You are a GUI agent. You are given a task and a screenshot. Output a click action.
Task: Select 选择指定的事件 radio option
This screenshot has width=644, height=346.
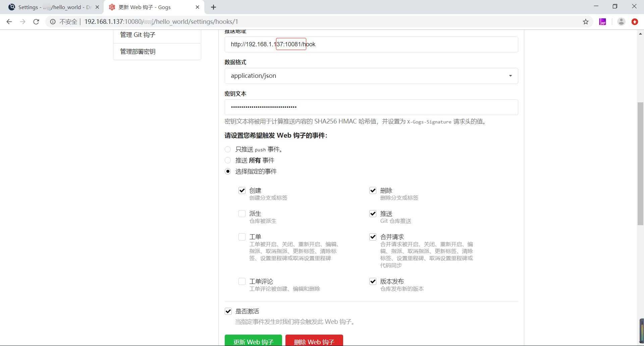point(228,171)
